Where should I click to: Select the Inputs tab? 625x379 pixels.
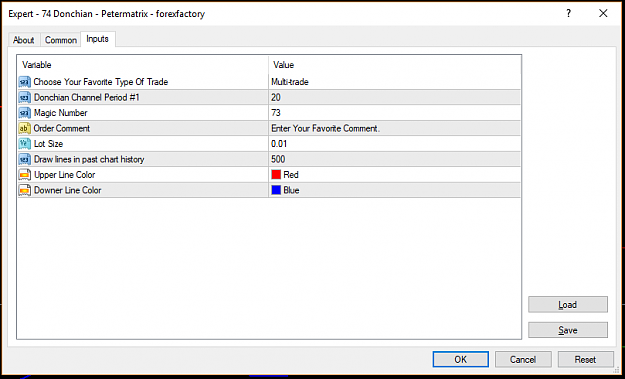(x=98, y=39)
